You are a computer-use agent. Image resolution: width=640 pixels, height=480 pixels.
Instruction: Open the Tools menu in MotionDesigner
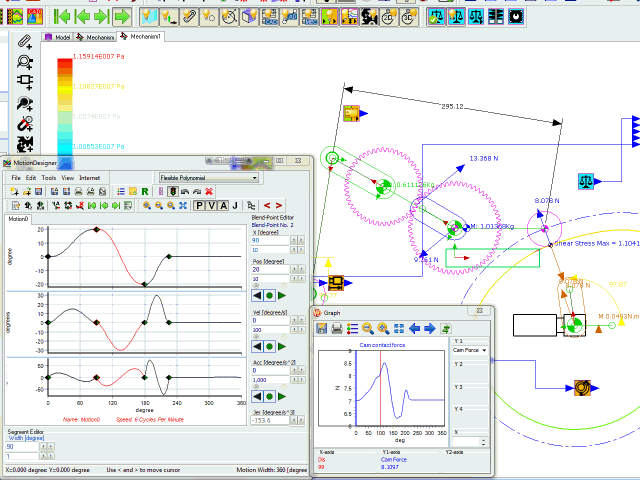pos(48,177)
